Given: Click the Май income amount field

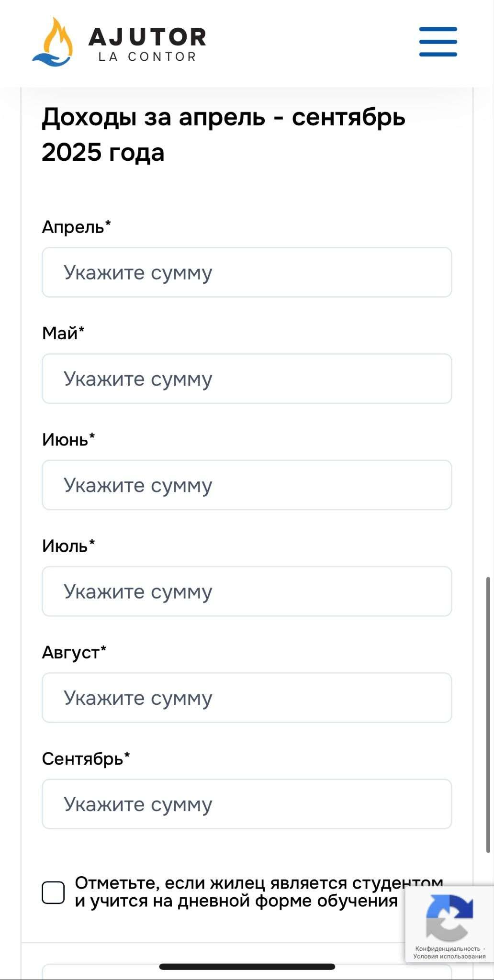Looking at the screenshot, I should 247,379.
